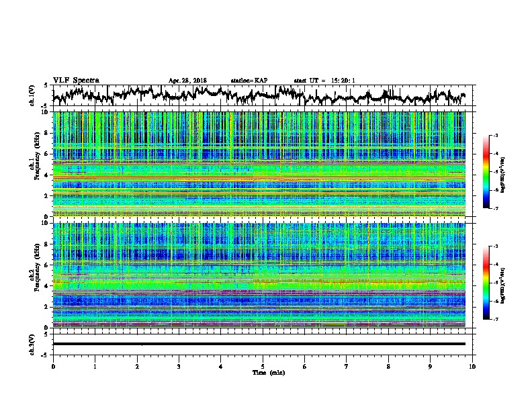Click the upper colorbar log(PSD) label
This screenshot has width=532, height=411.
[x=503, y=175]
